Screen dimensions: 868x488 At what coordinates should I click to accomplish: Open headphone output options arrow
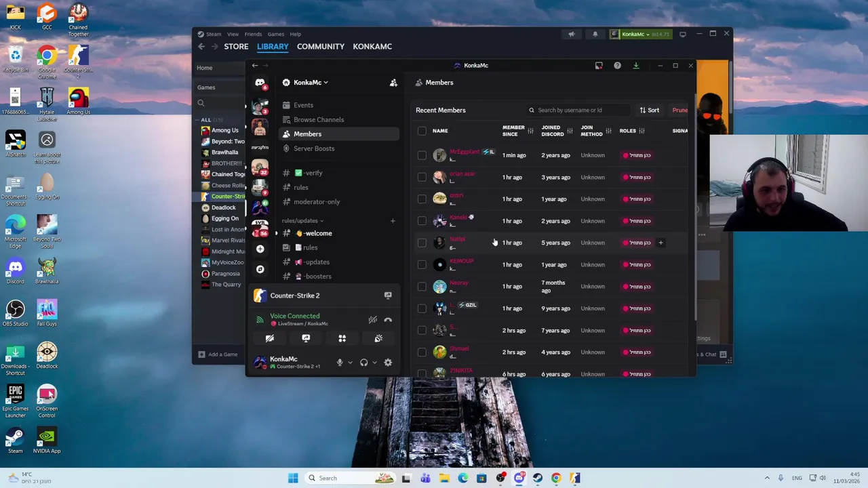coord(374,363)
